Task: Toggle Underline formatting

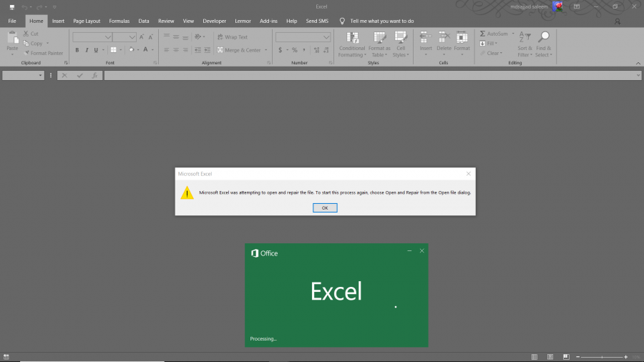Action: tap(96, 50)
